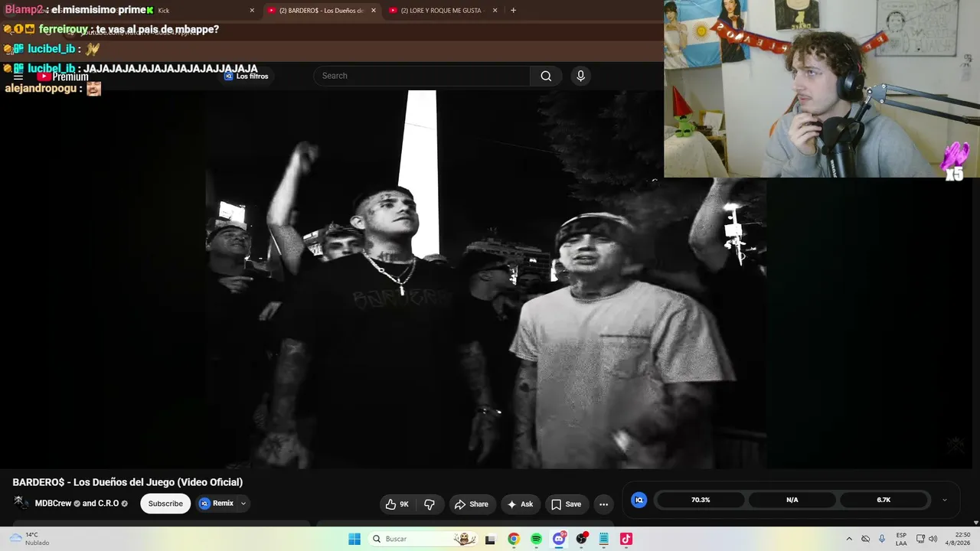Switch to the BARDERO$ video tab
The height and width of the screenshot is (551, 980).
point(321,11)
